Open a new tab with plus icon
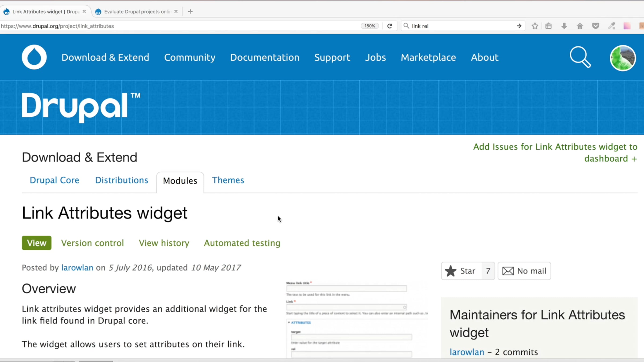This screenshot has height=362, width=644. coord(190,12)
